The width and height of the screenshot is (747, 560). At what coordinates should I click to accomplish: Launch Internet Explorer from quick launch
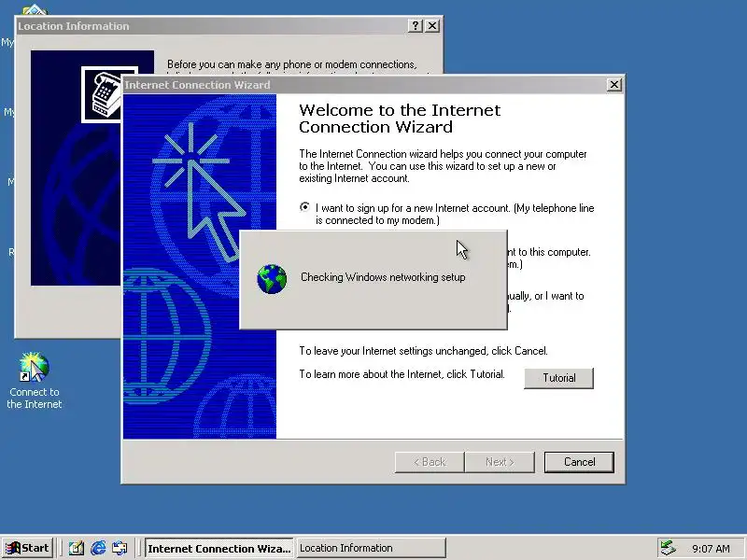(98, 548)
